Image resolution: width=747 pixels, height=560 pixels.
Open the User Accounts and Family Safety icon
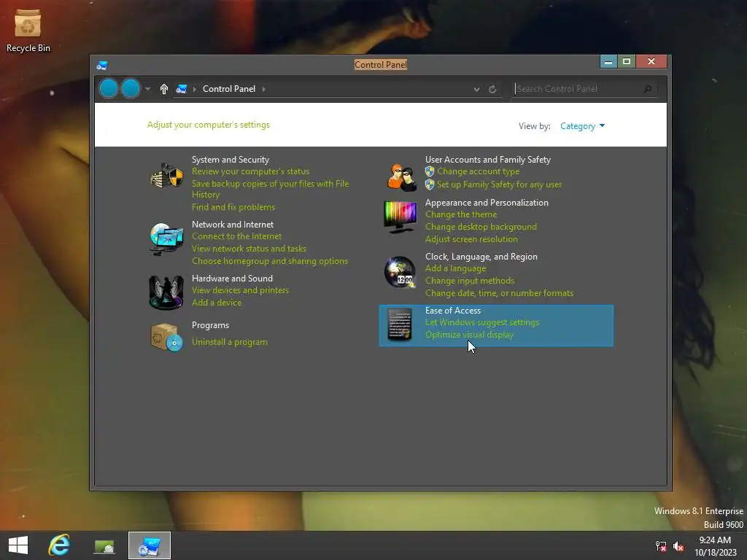tap(402, 177)
